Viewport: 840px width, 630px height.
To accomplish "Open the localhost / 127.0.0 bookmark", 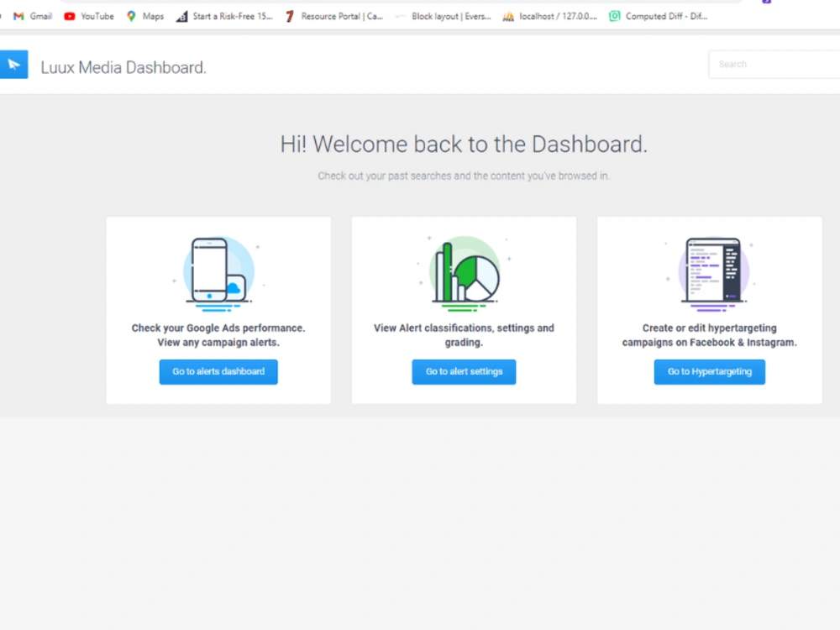I will coord(549,16).
